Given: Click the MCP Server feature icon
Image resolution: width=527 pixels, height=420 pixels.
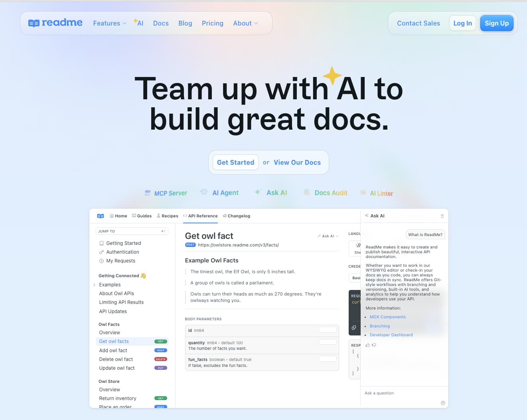Looking at the screenshot, I should [148, 193].
